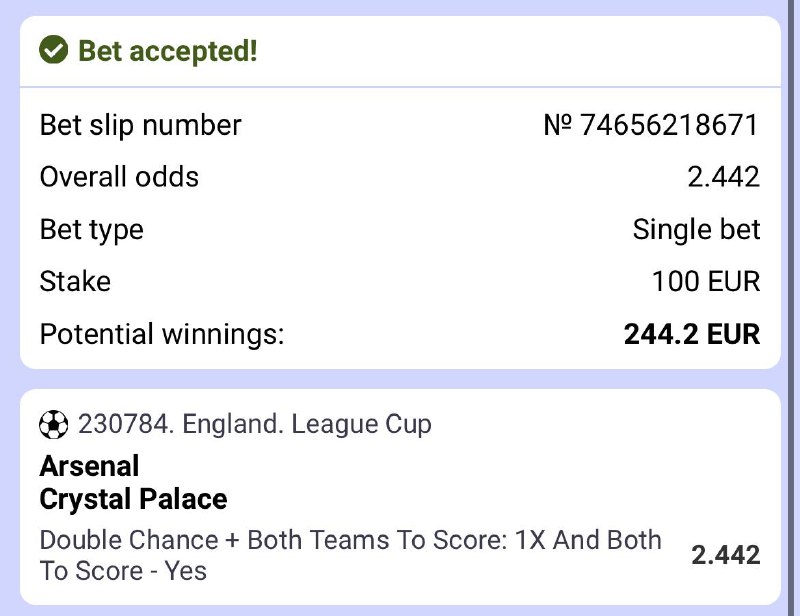Click the soccer ball sport icon
The image size is (800, 616).
coord(53,425)
